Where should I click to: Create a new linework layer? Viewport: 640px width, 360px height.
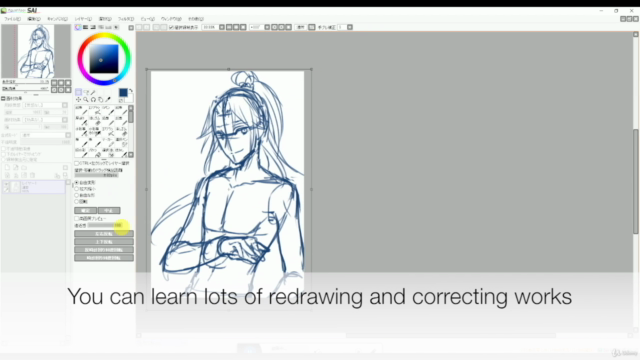coord(16,168)
